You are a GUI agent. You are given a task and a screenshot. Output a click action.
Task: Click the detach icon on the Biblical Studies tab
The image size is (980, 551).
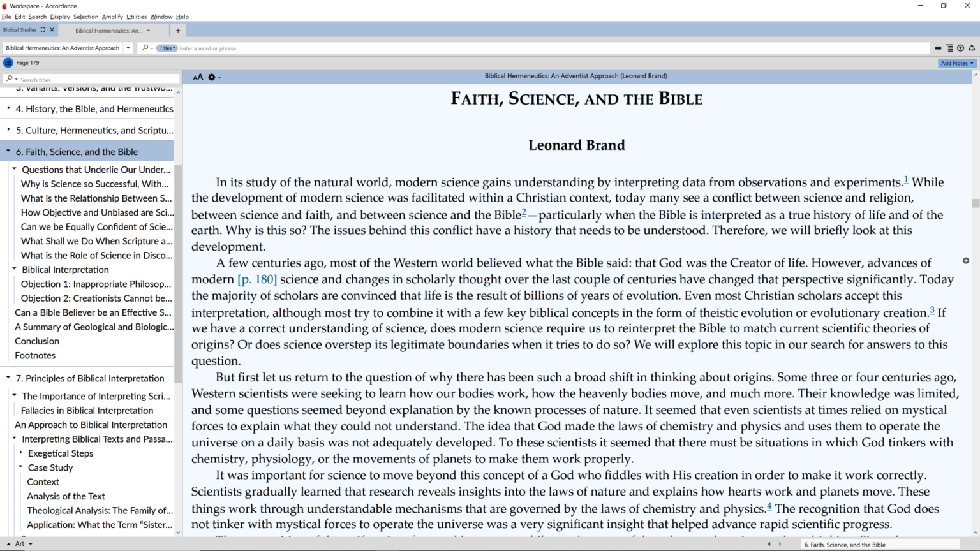pyautogui.click(x=43, y=29)
